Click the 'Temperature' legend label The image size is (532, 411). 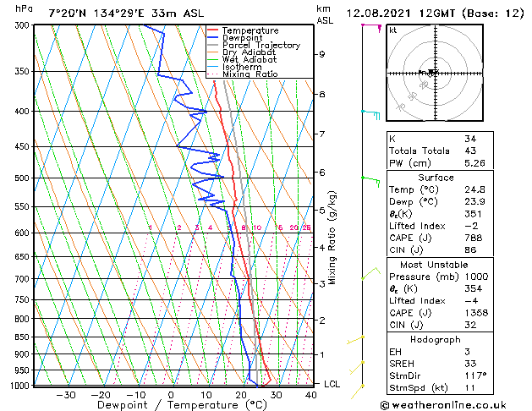point(250,30)
